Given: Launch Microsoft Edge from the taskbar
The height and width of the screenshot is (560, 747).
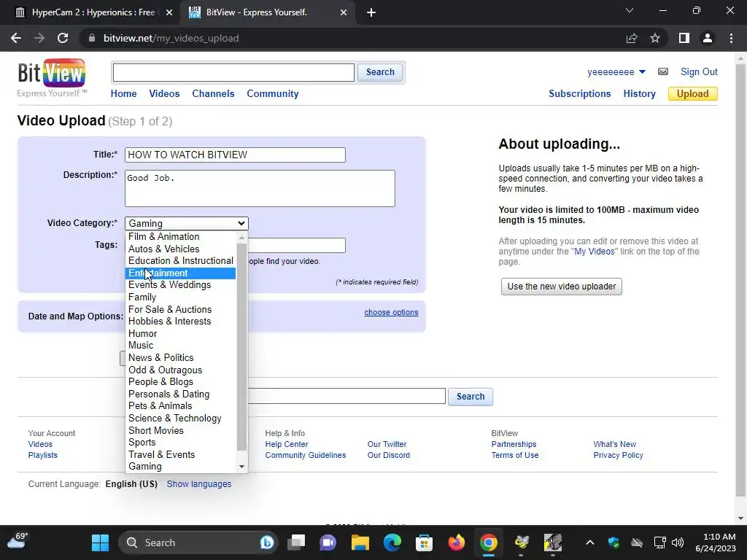Looking at the screenshot, I should pos(392,542).
